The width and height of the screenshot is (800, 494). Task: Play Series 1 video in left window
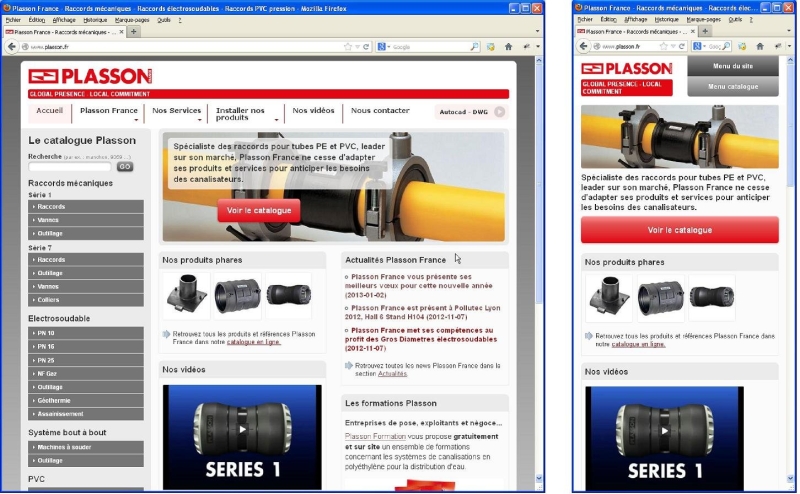(242, 429)
